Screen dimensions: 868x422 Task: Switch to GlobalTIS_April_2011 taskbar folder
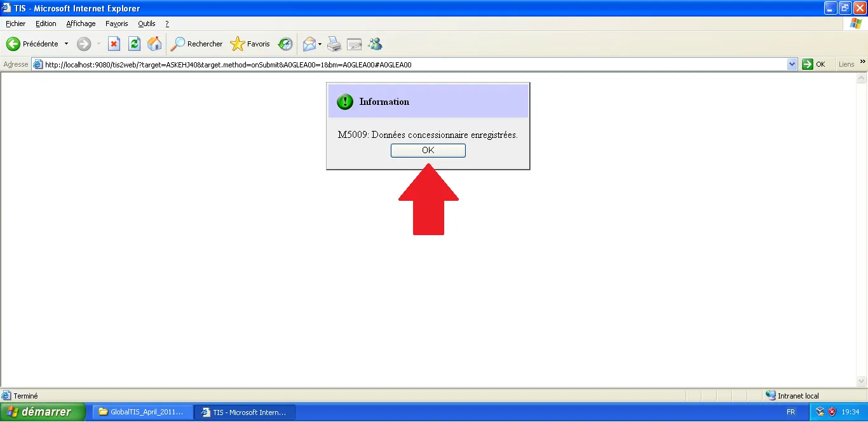141,412
